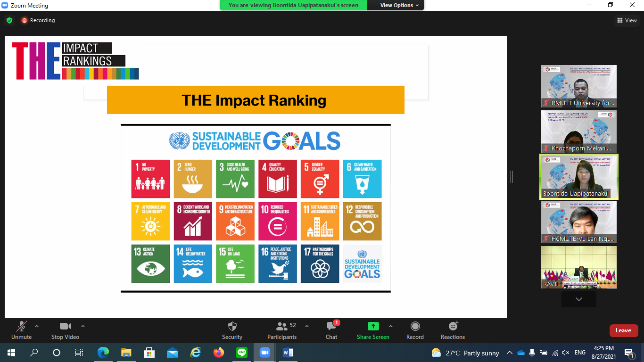Open the Chat panel
644x362 pixels.
tap(331, 330)
